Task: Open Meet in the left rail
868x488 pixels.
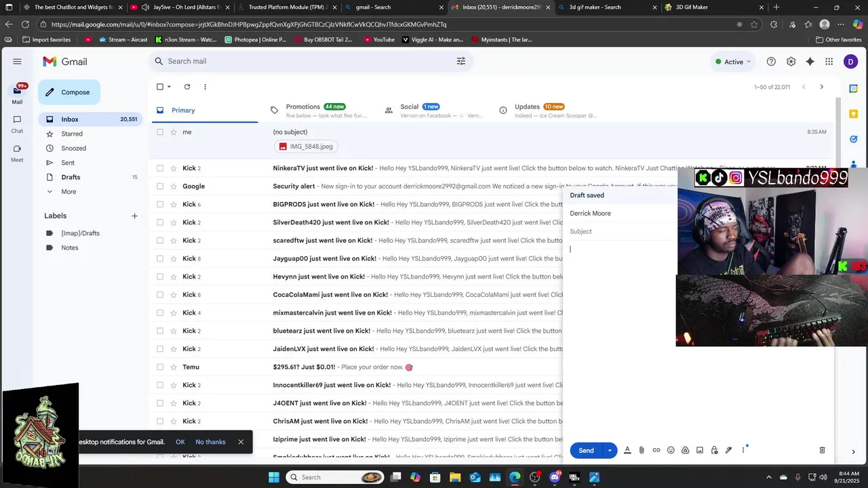Action: pyautogui.click(x=17, y=152)
